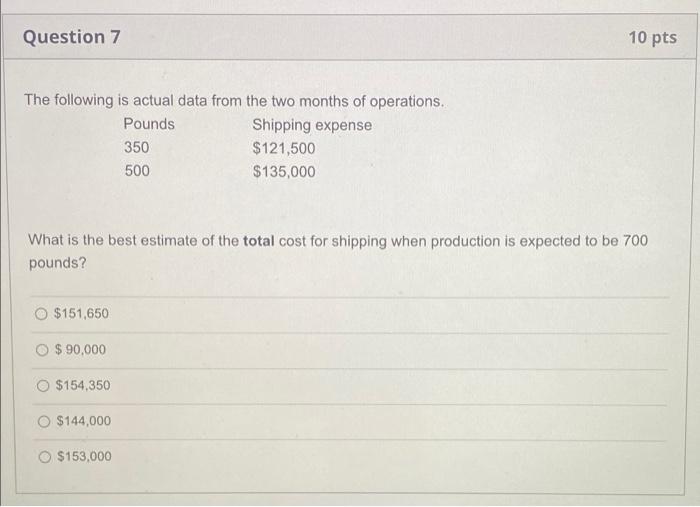Click the $154,350 answer label text
Image resolution: width=700 pixels, height=507 pixels.
pyautogui.click(x=83, y=386)
